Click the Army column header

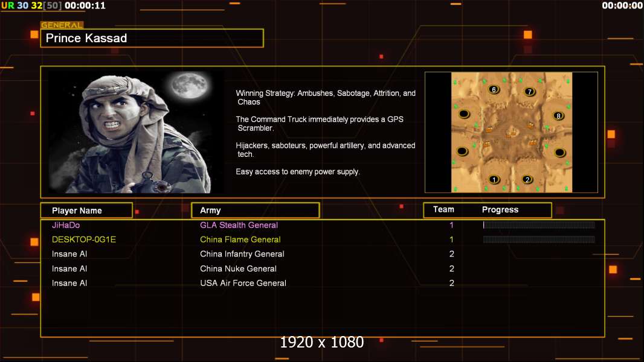coord(256,211)
